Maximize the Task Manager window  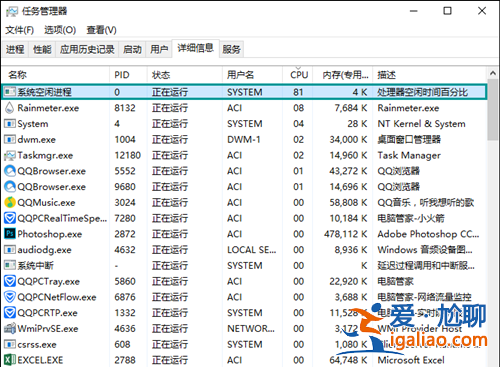pos(447,11)
